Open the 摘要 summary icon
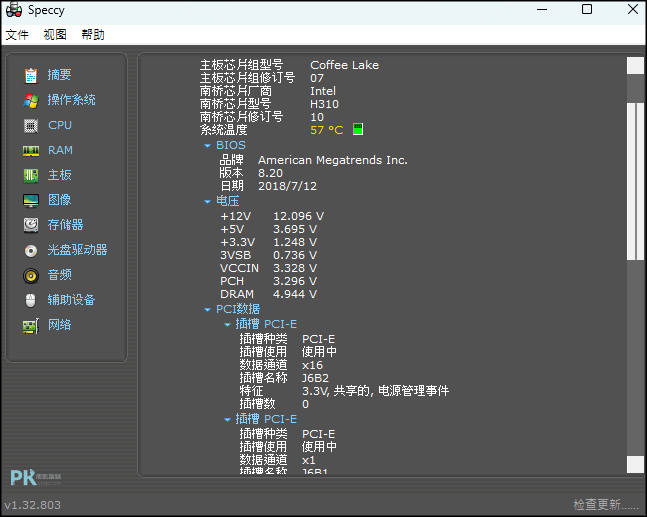This screenshot has height=517, width=647. coord(31,76)
